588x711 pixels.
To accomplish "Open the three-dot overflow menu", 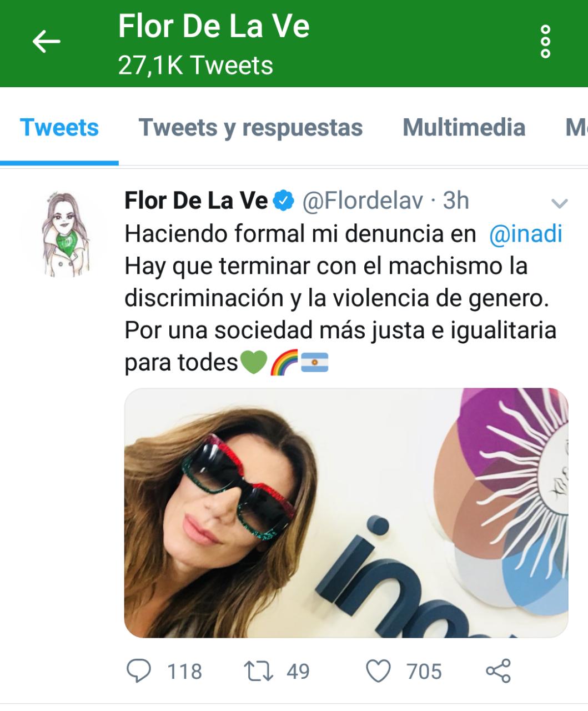I will coord(545,42).
